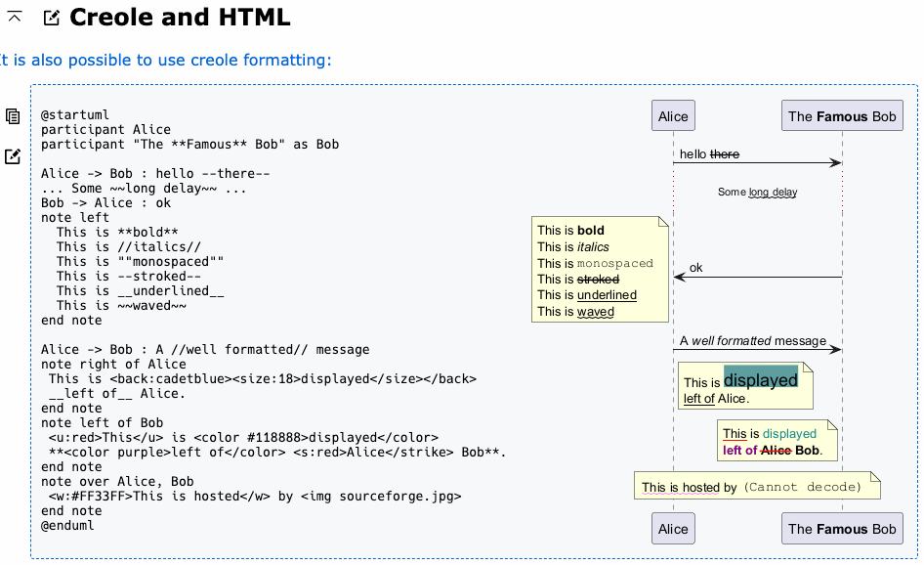The width and height of the screenshot is (924, 565).
Task: Click the "note right of Alice" code line
Action: 113,365
